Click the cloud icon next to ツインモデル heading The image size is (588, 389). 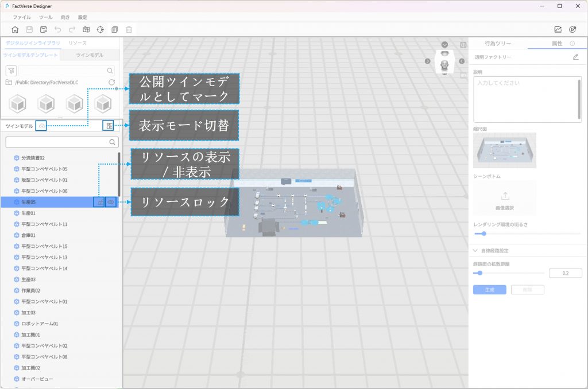pyautogui.click(x=41, y=126)
